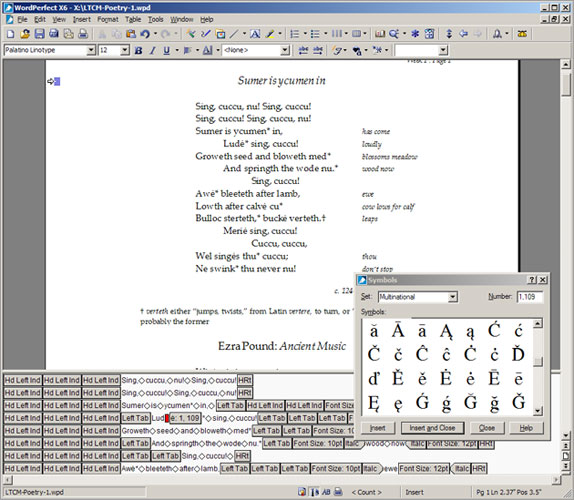Viewport: 574px width, 500px height.
Task: Select the ė symbol in the Symbols grid
Action: [470, 378]
